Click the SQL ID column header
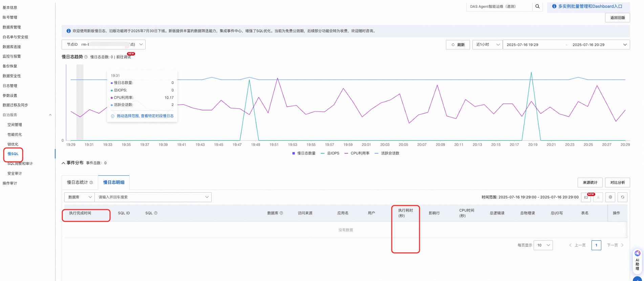 tap(124, 213)
